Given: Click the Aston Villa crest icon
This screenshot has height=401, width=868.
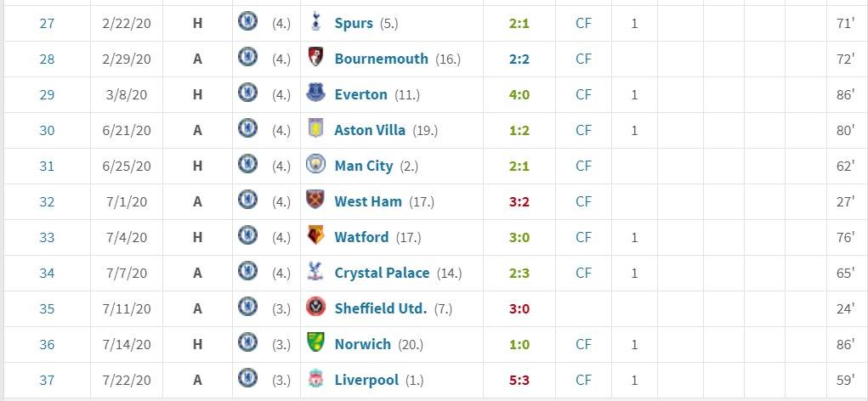Looking at the screenshot, I should click(x=316, y=130).
